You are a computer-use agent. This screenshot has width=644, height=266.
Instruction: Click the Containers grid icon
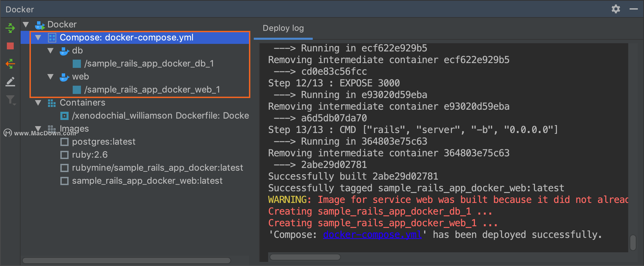pyautogui.click(x=52, y=103)
